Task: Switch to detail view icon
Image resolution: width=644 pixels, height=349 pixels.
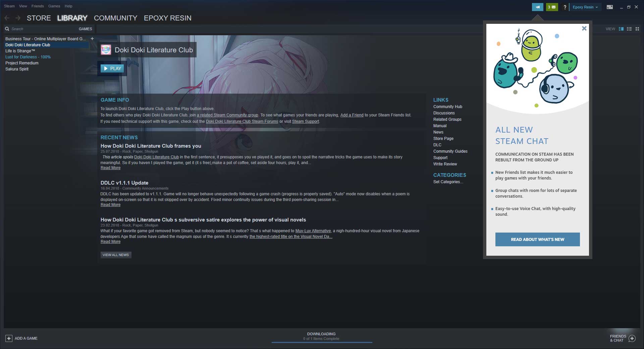Action: [x=621, y=29]
